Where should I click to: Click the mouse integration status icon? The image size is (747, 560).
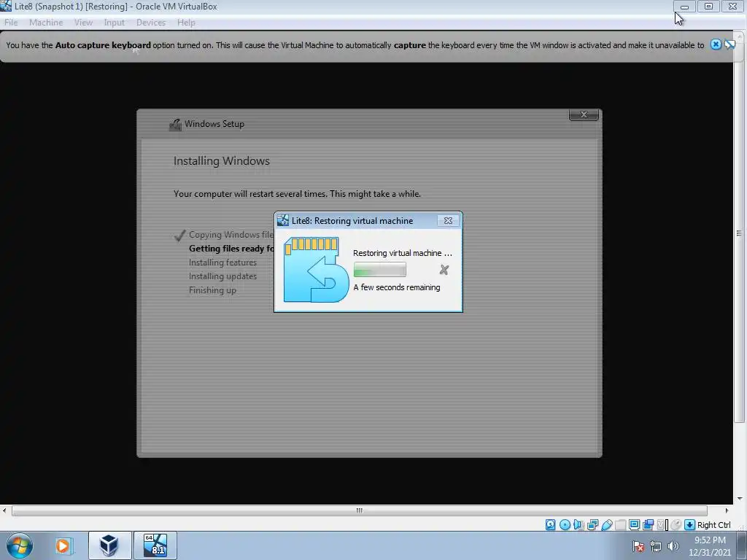pos(676,525)
